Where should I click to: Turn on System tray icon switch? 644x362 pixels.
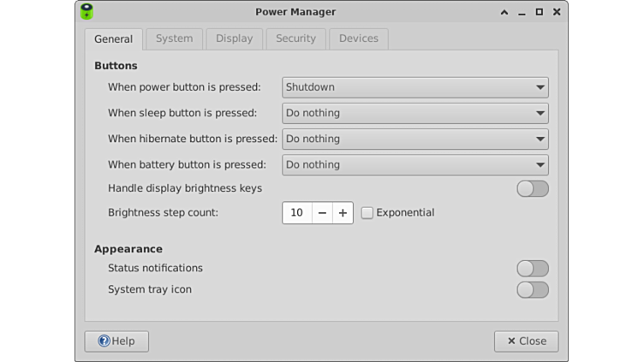[x=532, y=289]
